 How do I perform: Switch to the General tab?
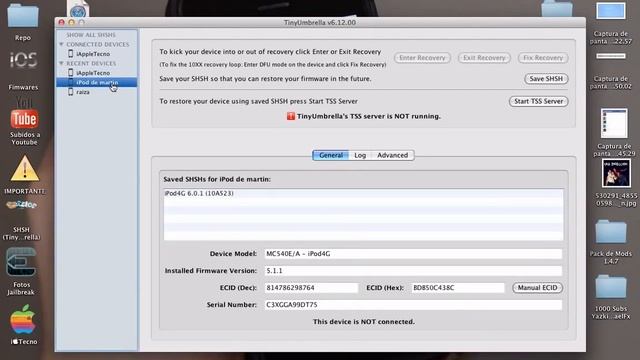click(x=331, y=155)
